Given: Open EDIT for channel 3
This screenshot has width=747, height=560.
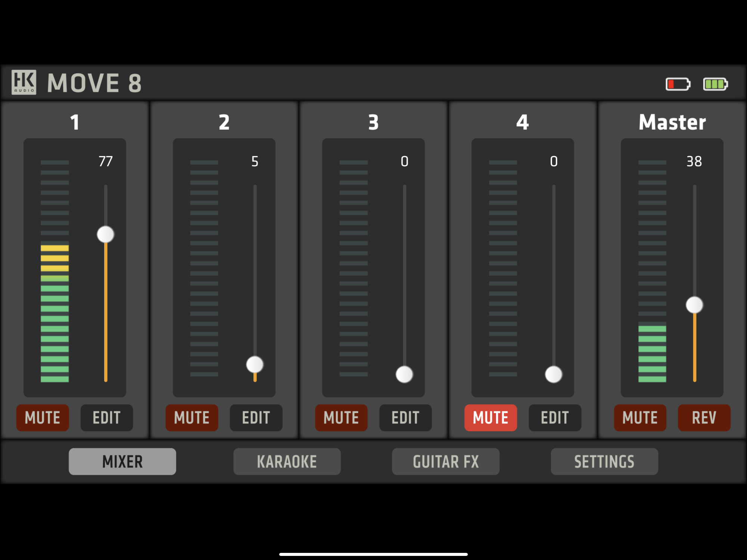Looking at the screenshot, I should pyautogui.click(x=406, y=418).
